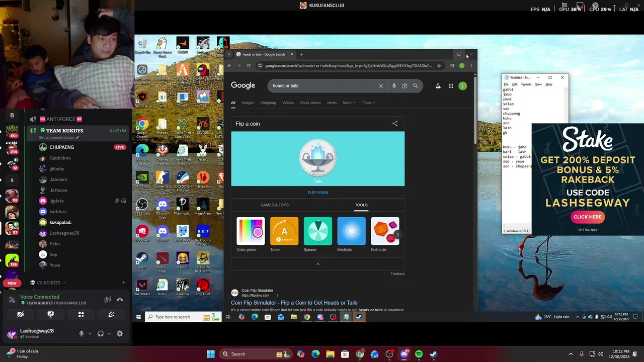This screenshot has width=644, height=362.
Task: Select user Gabbidoto in voice channel
Action: 60,158
